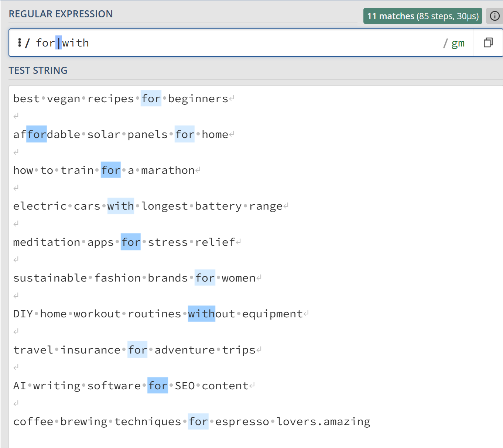Click highlighted 'for' inside 'affordable'
The image size is (503, 448).
[37, 134]
